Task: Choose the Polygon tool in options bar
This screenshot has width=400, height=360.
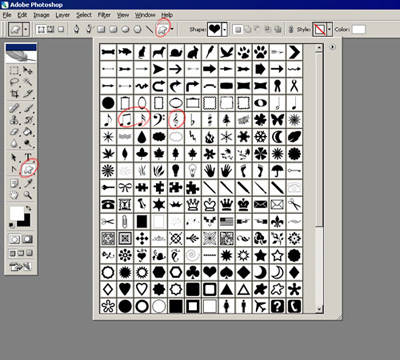Action: 137,29
